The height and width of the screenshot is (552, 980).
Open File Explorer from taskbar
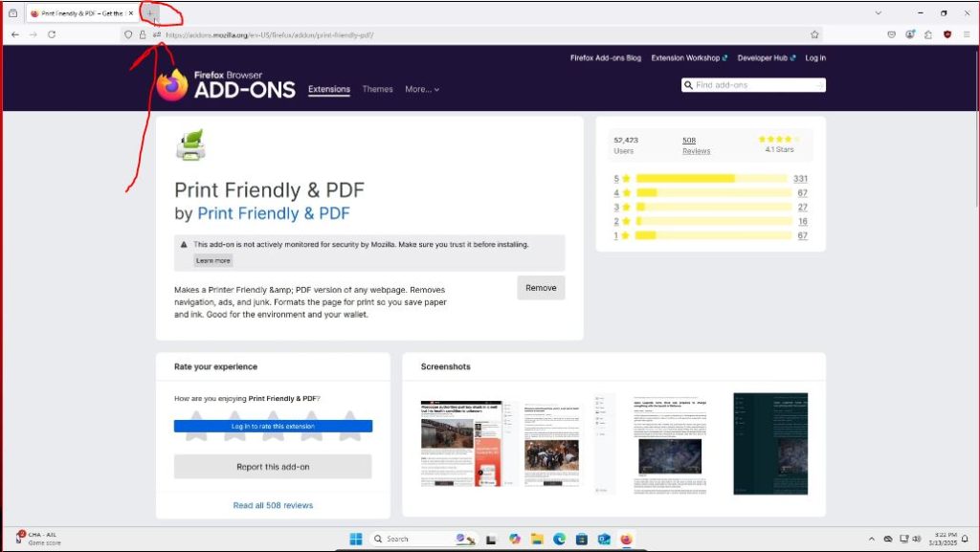pyautogui.click(x=537, y=539)
